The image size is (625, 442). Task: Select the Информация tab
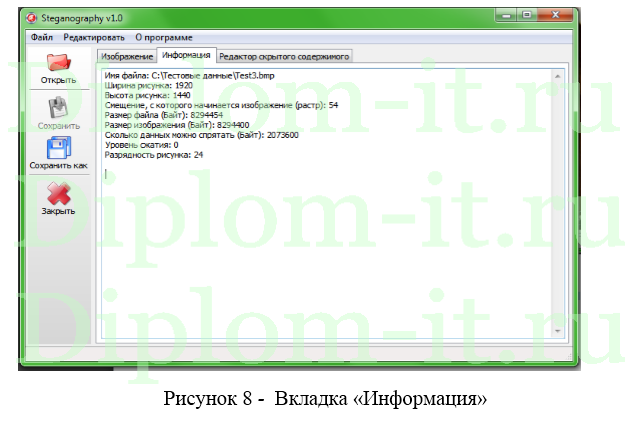pyautogui.click(x=186, y=56)
